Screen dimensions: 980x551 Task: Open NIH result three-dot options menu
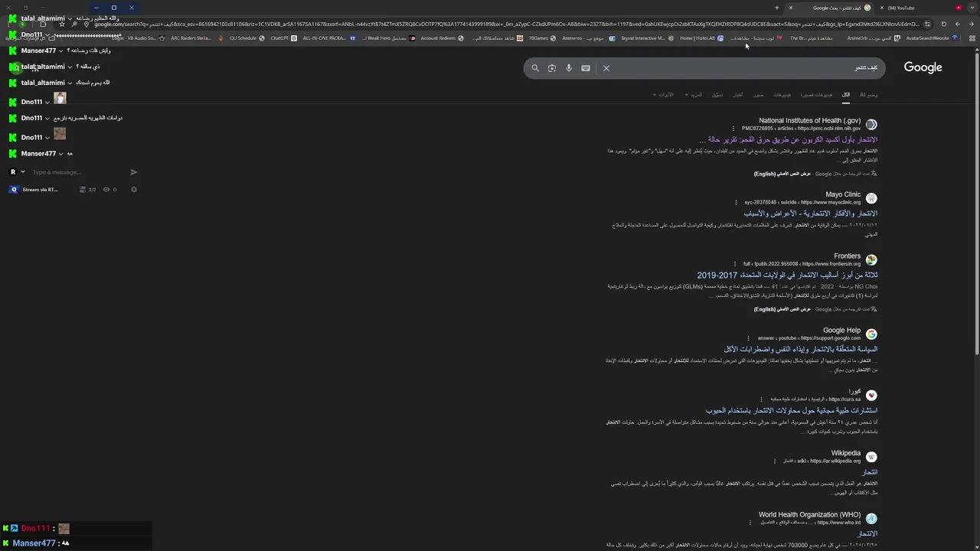tap(733, 129)
